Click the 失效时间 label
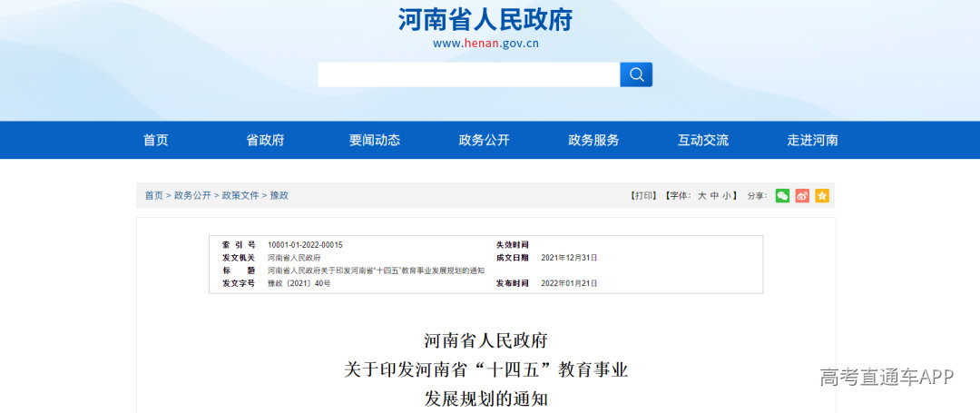 [512, 245]
